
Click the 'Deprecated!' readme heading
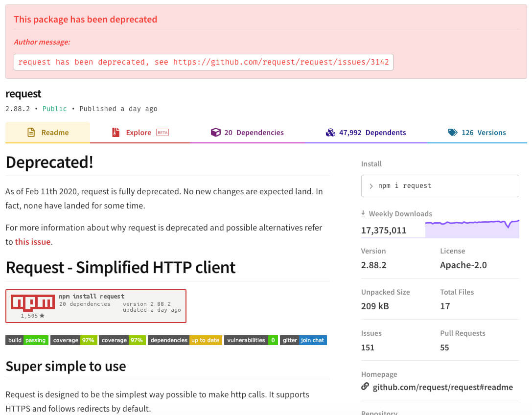(x=49, y=162)
